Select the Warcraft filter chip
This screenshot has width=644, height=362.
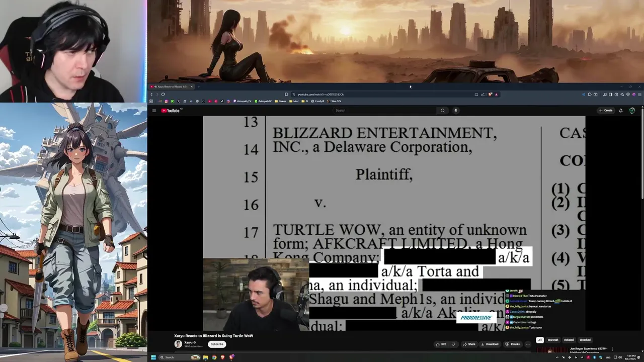tap(553, 340)
